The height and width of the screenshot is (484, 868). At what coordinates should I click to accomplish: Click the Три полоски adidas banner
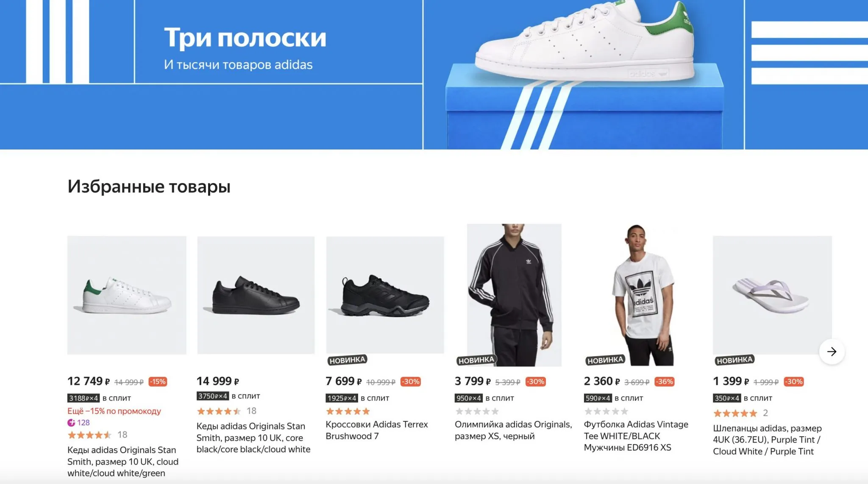coord(434,75)
